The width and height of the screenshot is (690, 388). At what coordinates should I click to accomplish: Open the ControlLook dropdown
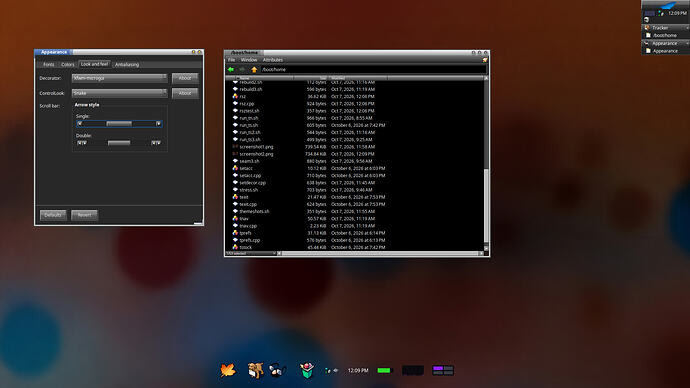coord(119,93)
